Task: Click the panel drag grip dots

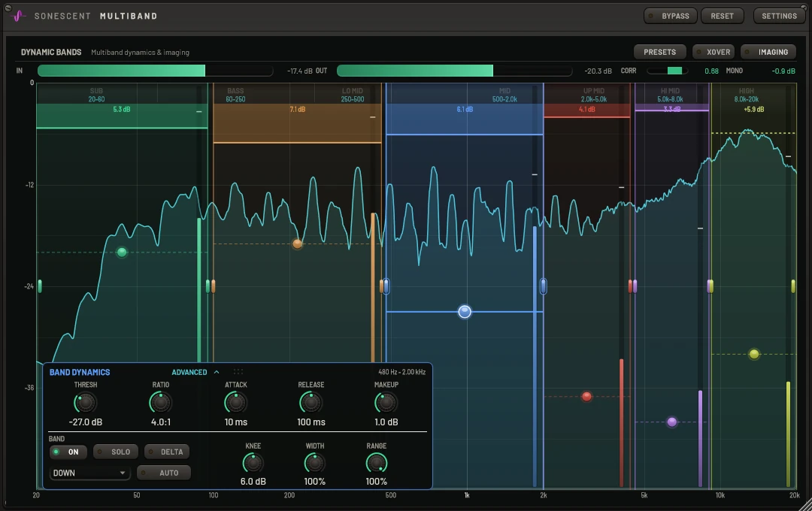Action: click(238, 372)
